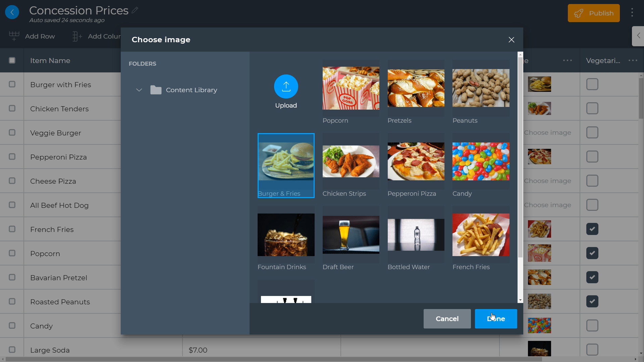Image resolution: width=644 pixels, height=362 pixels.
Task: Open Vegetarian column three-dot menu
Action: coord(633,60)
